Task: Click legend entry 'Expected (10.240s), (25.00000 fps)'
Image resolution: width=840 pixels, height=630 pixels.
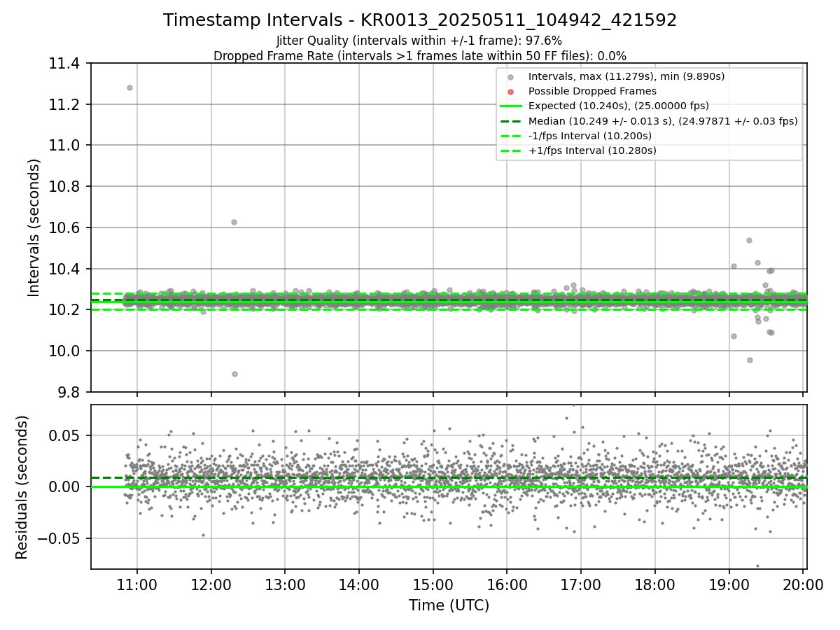Action: tap(619, 106)
